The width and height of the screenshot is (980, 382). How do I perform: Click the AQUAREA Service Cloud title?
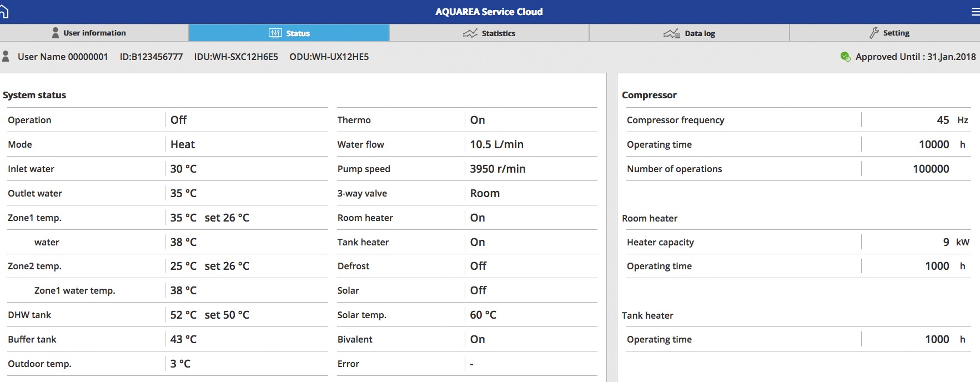(x=489, y=12)
